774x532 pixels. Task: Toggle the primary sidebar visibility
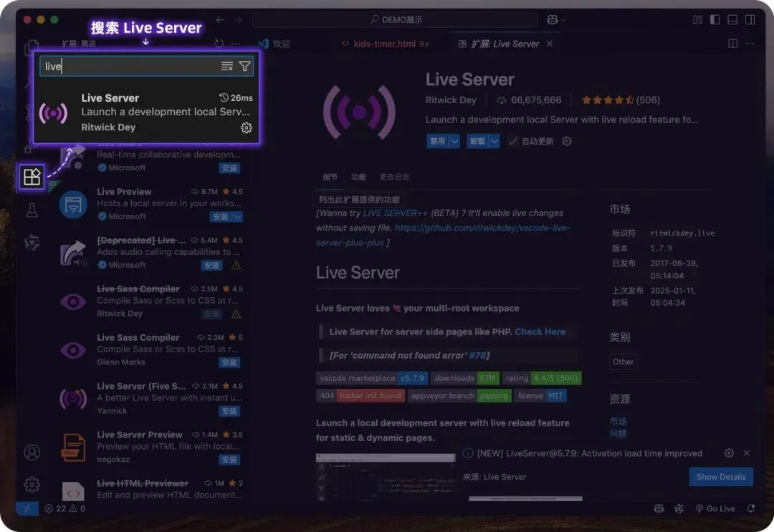[x=715, y=20]
